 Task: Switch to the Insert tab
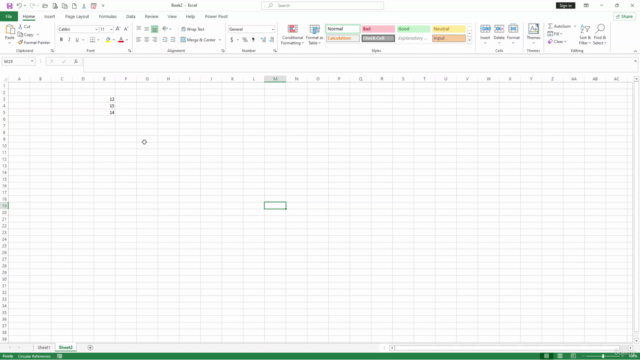click(49, 17)
